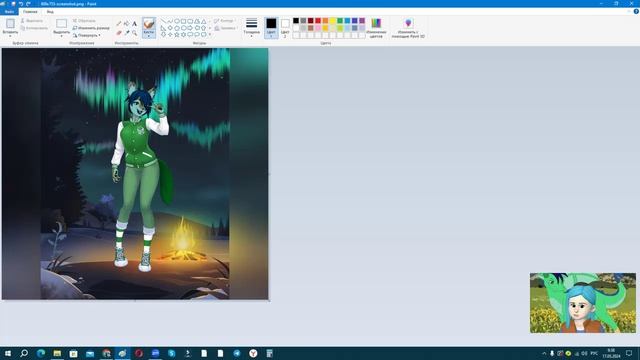Select the curve shape
This screenshot has width=640, height=360.
pos(170,21)
